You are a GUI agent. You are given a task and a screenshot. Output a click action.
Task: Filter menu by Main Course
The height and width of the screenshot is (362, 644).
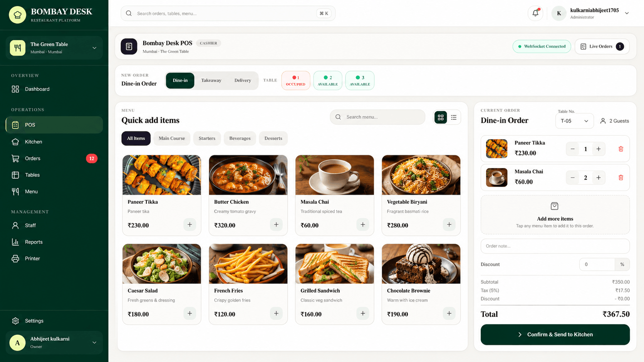(x=172, y=138)
